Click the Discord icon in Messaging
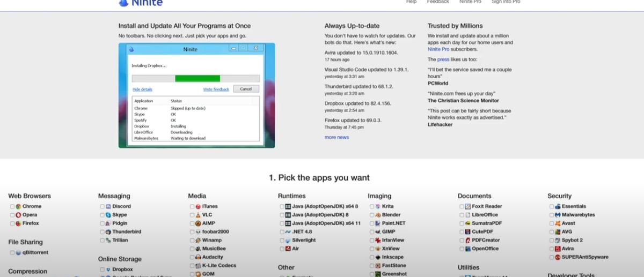Image resolution: width=644 pixels, height=277 pixels. pyautogui.click(x=108, y=206)
